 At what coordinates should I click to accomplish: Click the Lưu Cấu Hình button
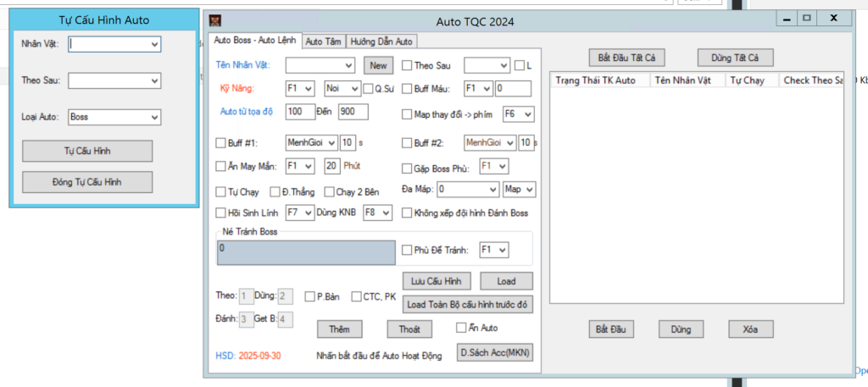tap(434, 281)
